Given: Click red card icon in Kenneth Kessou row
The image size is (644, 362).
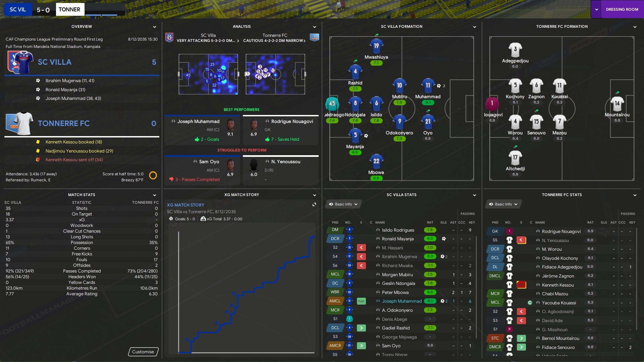Looking at the screenshot, I should [x=521, y=285].
